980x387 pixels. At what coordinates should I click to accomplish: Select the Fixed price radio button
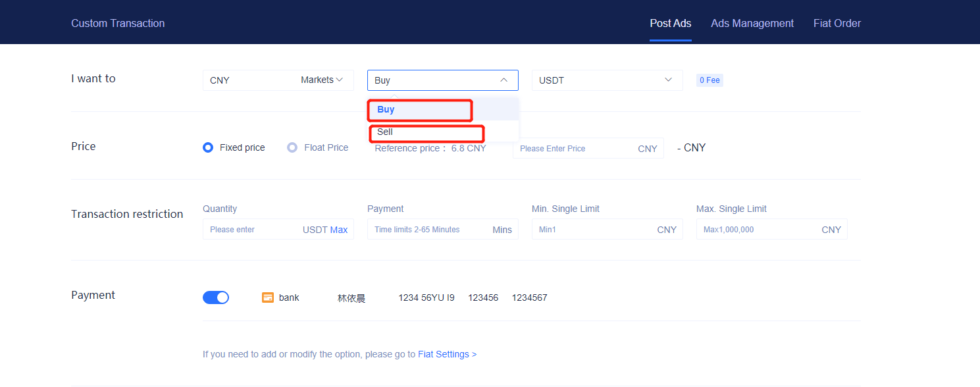click(x=208, y=147)
